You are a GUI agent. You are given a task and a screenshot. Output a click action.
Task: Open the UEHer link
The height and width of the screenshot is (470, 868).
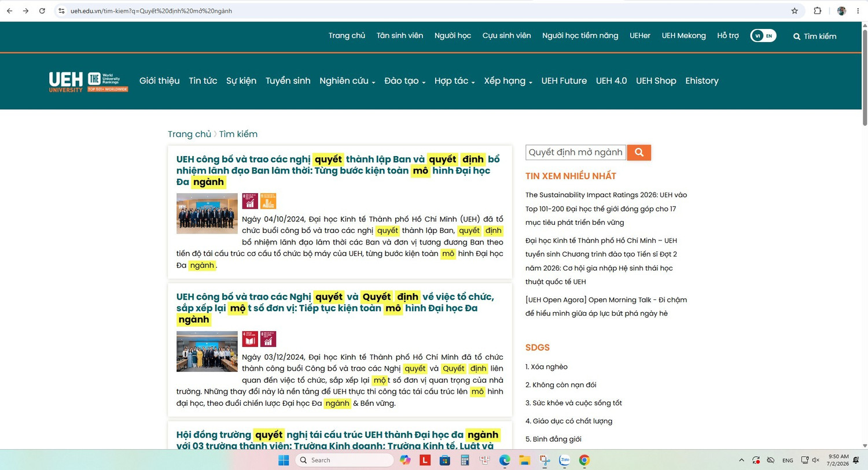(x=640, y=36)
